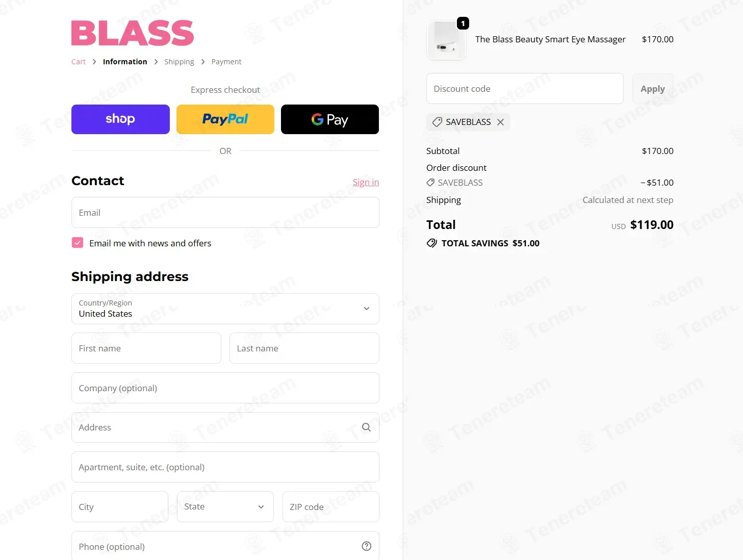The width and height of the screenshot is (743, 560).
Task: Go back to Cart breadcrumb
Action: (x=79, y=62)
